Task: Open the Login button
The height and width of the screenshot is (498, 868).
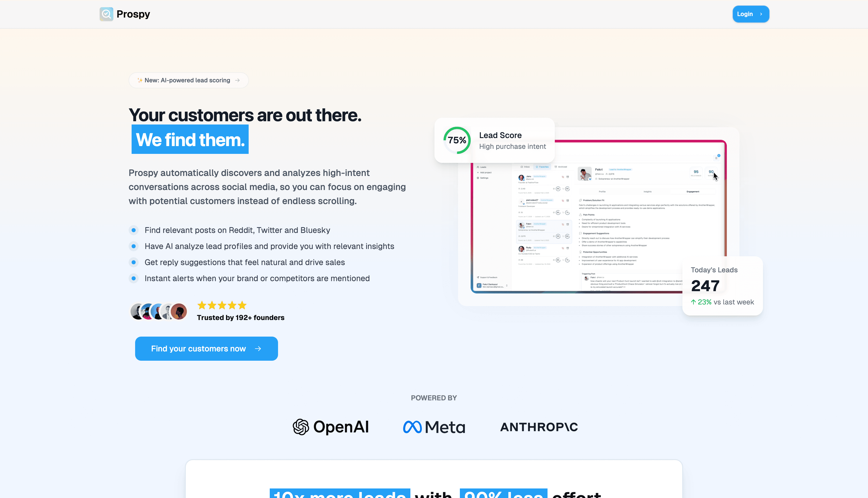Action: pyautogui.click(x=751, y=14)
